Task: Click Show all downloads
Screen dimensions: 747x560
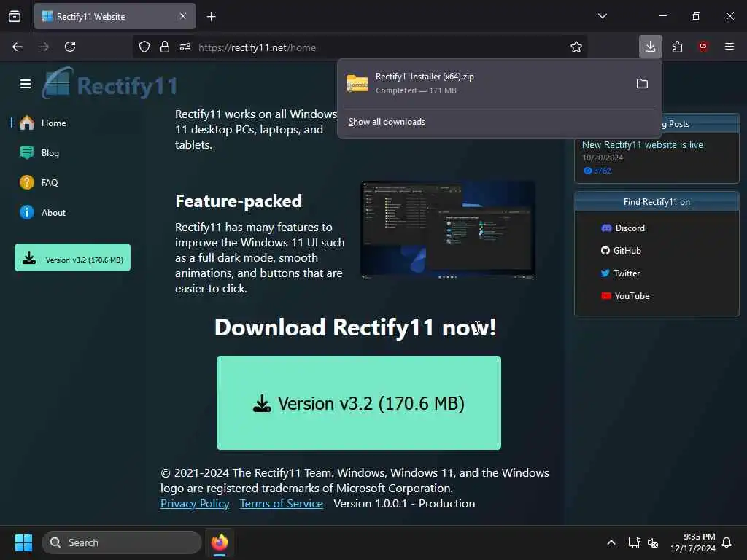Action: 387,122
